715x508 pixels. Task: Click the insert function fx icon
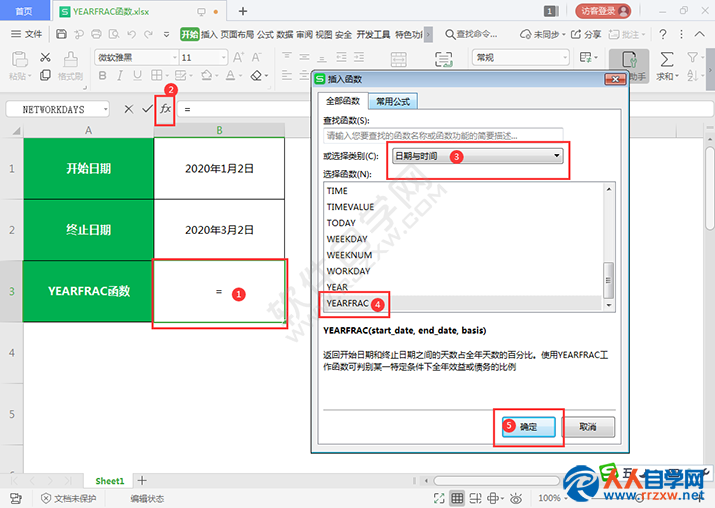click(x=165, y=109)
